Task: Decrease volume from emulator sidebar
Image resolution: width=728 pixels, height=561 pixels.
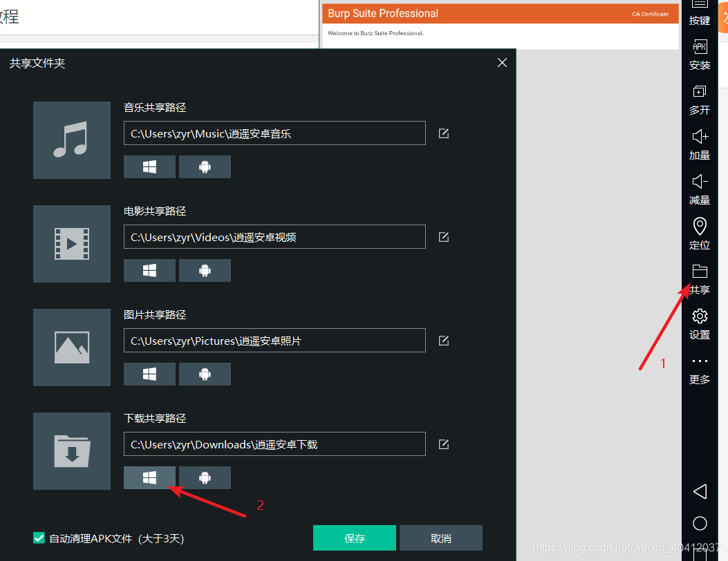Action: coord(700,190)
